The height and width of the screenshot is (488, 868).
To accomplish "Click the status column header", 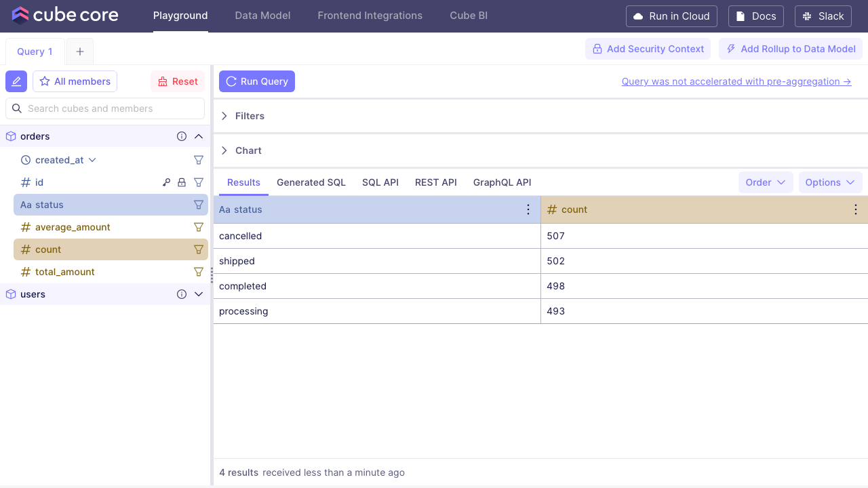I will point(377,209).
